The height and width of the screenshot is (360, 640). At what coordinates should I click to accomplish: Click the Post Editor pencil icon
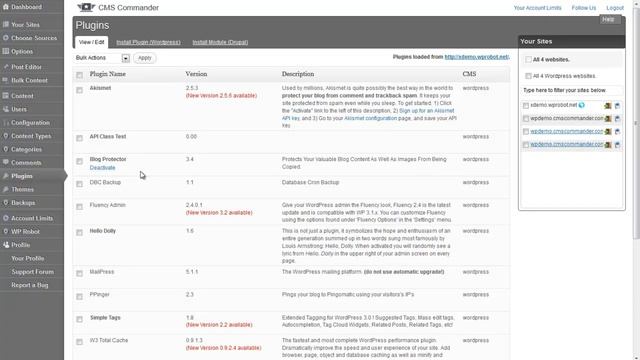[x=6, y=67]
